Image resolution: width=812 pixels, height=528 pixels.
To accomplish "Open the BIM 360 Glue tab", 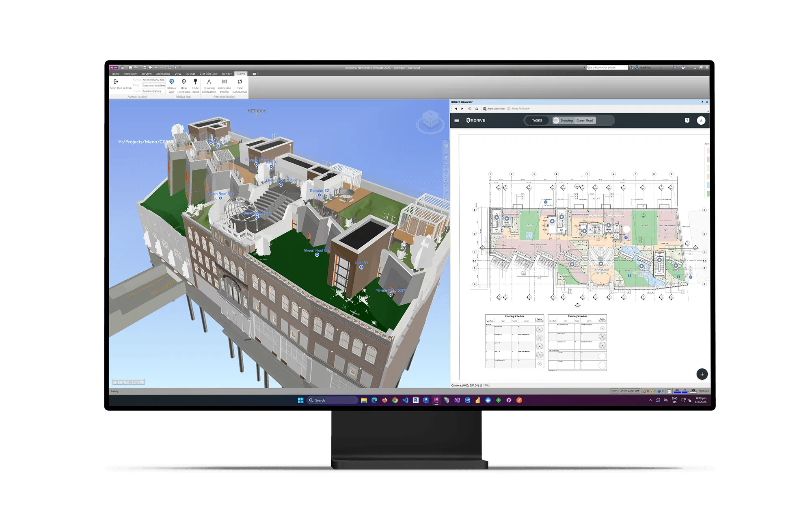I will 209,74.
